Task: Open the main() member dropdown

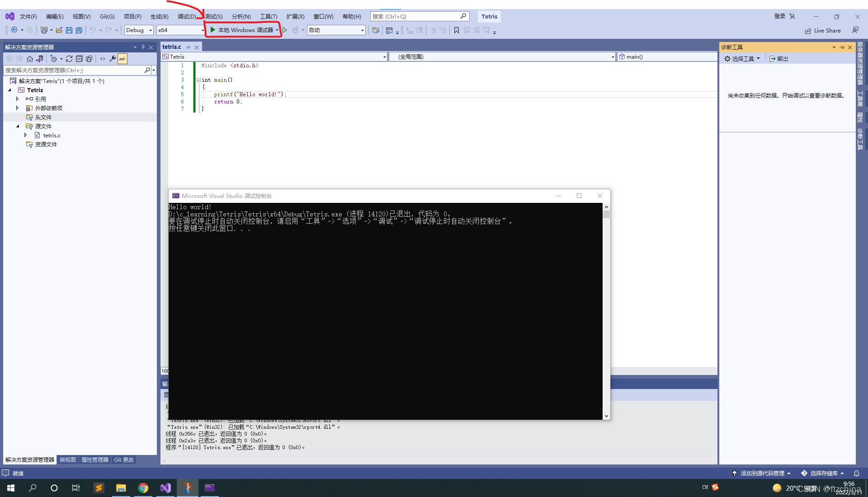Action: pyautogui.click(x=667, y=57)
